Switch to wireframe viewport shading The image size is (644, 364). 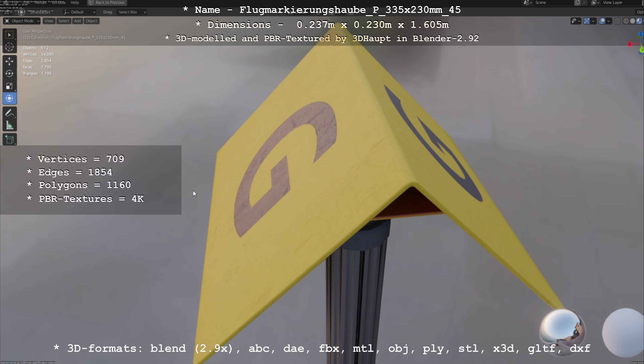pos(626,21)
